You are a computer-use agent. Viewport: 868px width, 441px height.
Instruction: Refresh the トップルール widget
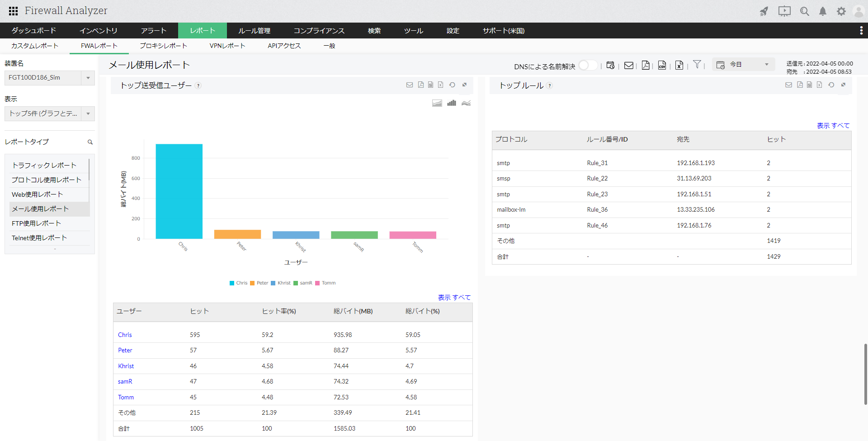tap(831, 85)
